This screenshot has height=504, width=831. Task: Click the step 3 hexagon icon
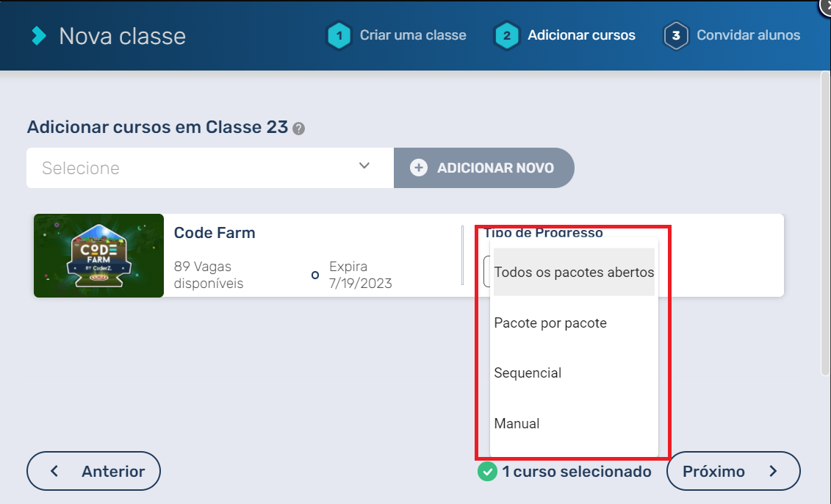pyautogui.click(x=676, y=35)
